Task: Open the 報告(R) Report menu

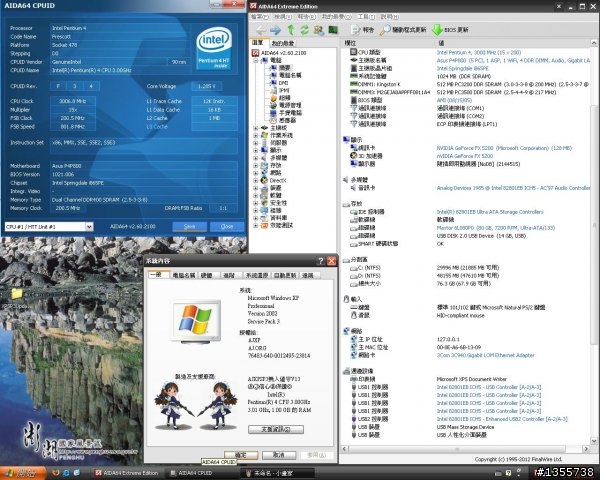Action: click(x=307, y=17)
